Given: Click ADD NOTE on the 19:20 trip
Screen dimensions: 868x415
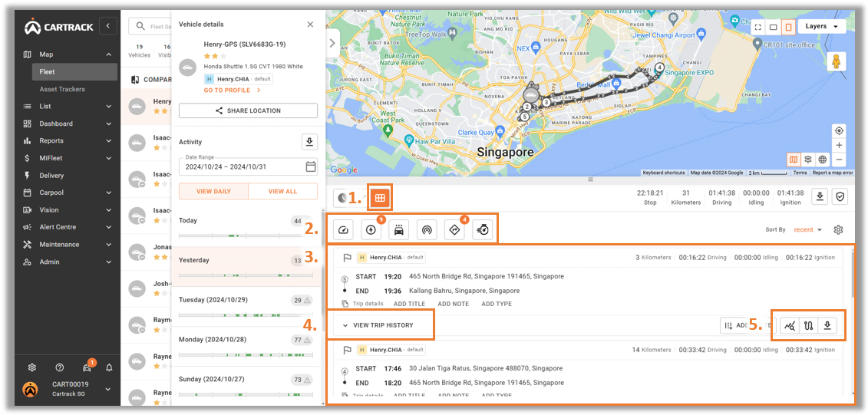Looking at the screenshot, I should pyautogui.click(x=453, y=304).
